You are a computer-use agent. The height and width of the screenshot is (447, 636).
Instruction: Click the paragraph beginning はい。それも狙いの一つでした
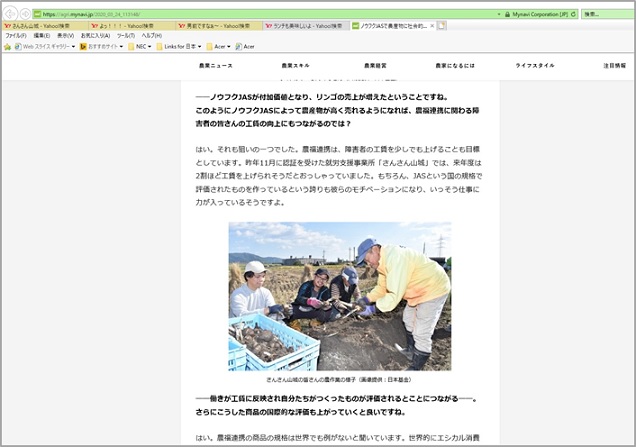click(339, 176)
